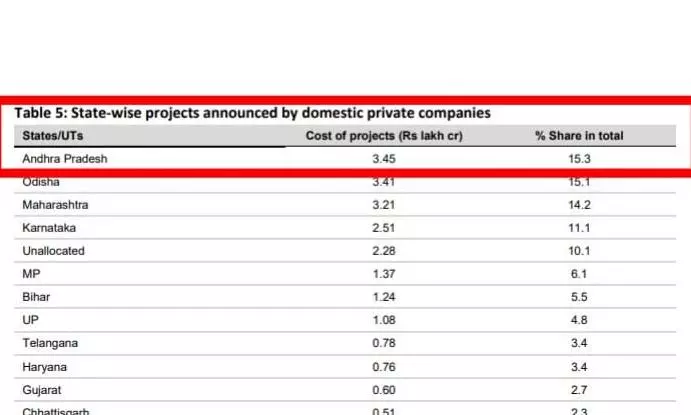Click the Gujarat row label

click(42, 389)
